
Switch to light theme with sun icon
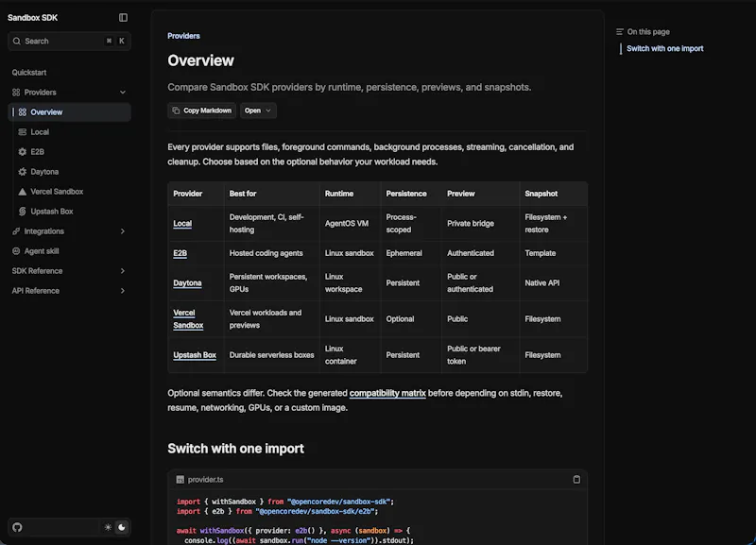tap(108, 527)
